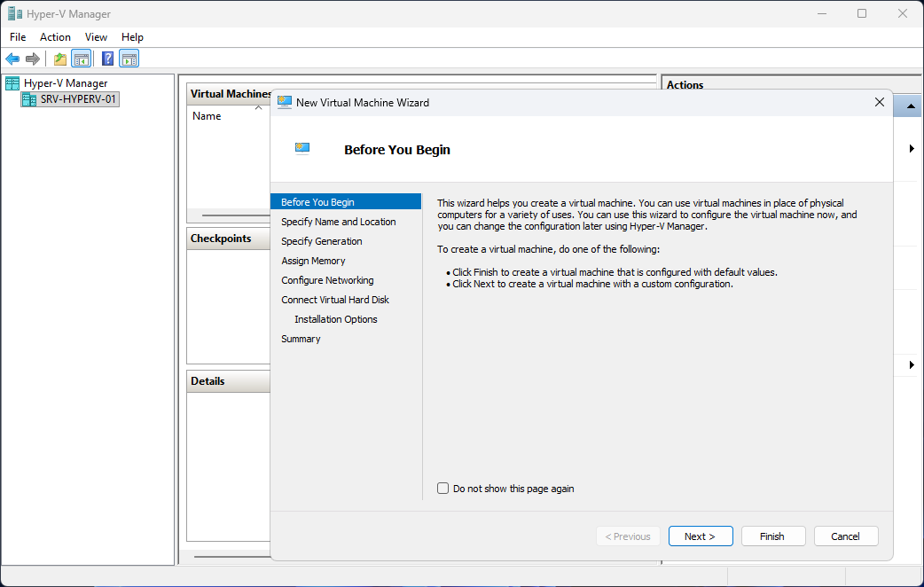Go to the Assign Memory wizard step

click(313, 261)
